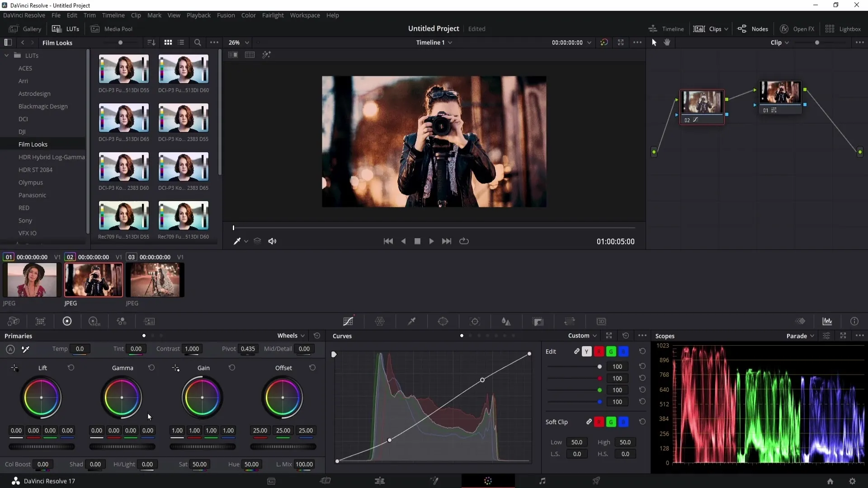
Task: Click the Color Warper tool icon
Action: click(x=380, y=322)
